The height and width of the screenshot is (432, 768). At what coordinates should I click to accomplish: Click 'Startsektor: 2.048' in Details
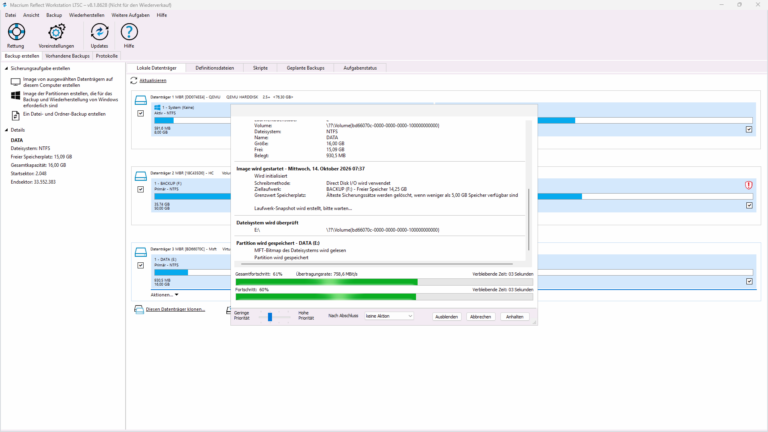28,173
